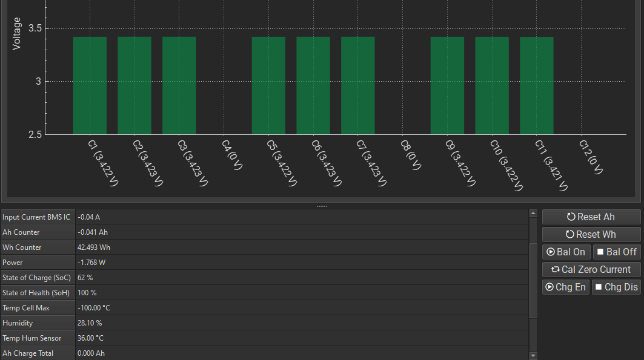Viewport: 644px width, 360px height.
Task: Click the green C10 voltage bar
Action: pos(492,86)
